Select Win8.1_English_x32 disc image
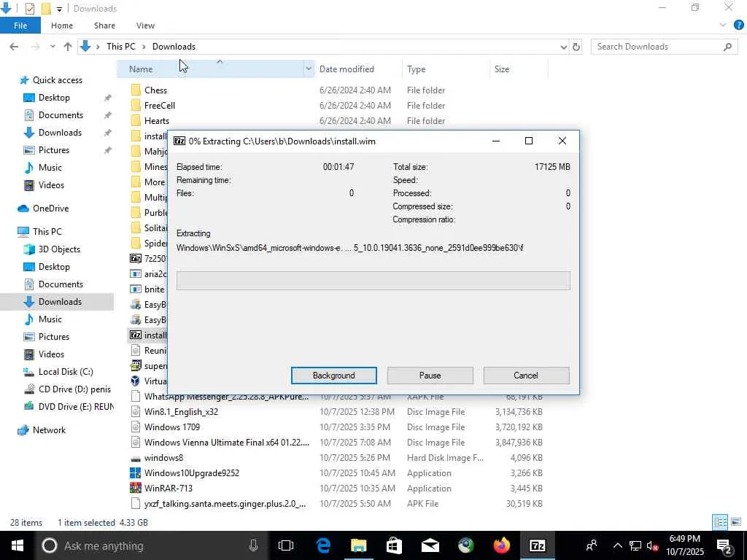Image resolution: width=747 pixels, height=560 pixels. 181,412
